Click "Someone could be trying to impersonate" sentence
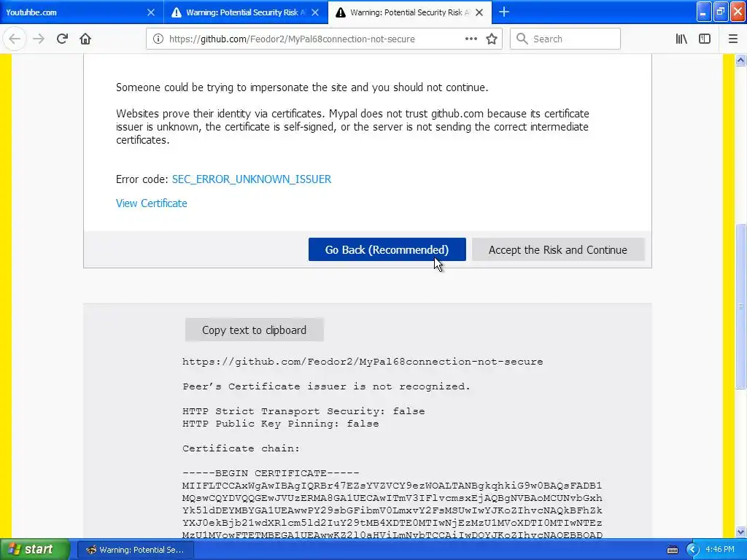 302,87
